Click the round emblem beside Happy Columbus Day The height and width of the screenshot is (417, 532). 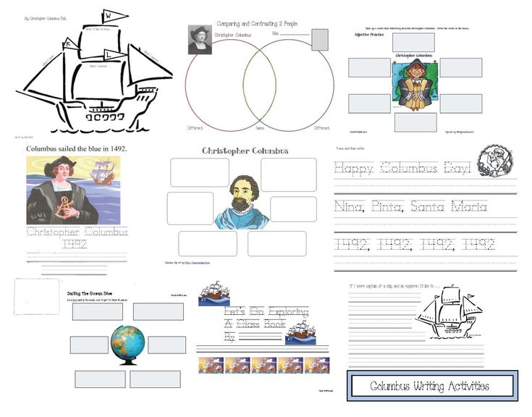point(499,162)
